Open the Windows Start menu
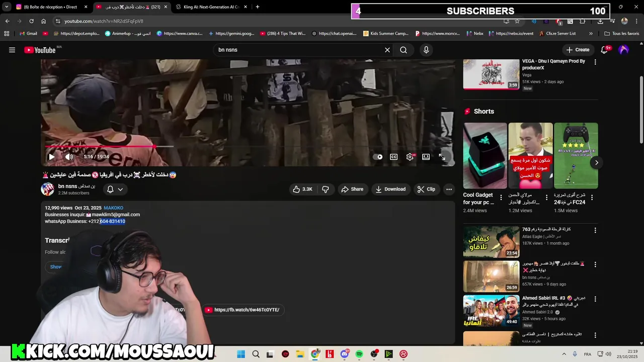The height and width of the screenshot is (362, 644). coord(241,354)
